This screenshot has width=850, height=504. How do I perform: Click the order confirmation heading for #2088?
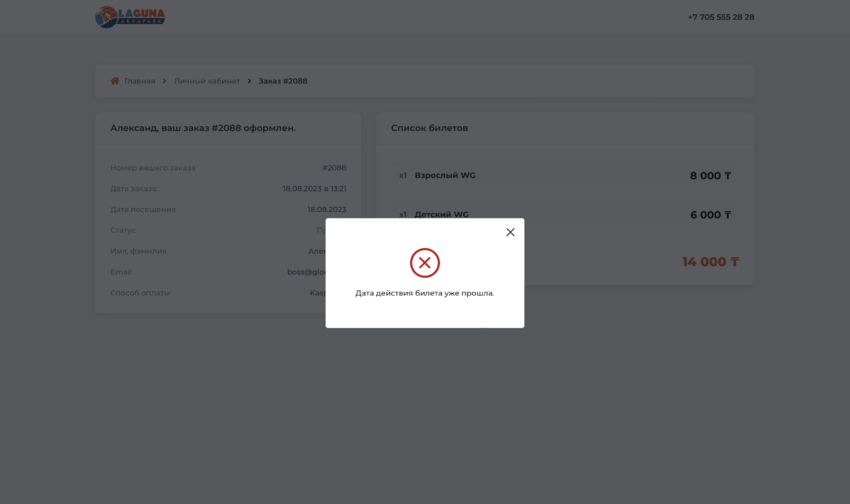tap(203, 128)
